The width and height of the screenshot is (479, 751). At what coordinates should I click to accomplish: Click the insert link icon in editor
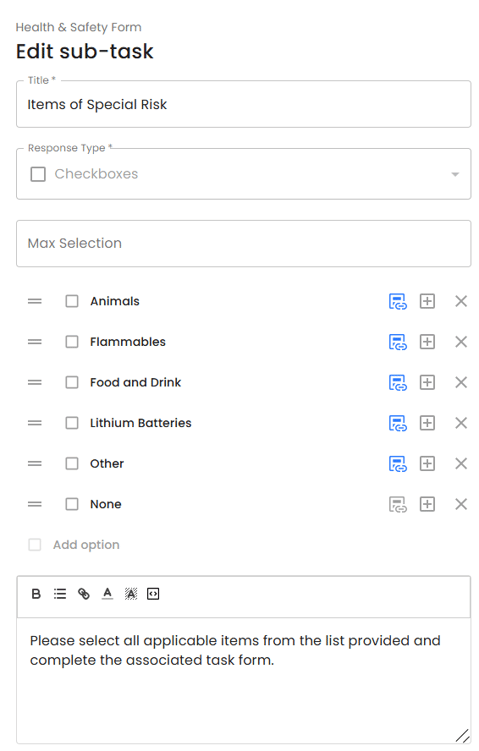pos(84,594)
